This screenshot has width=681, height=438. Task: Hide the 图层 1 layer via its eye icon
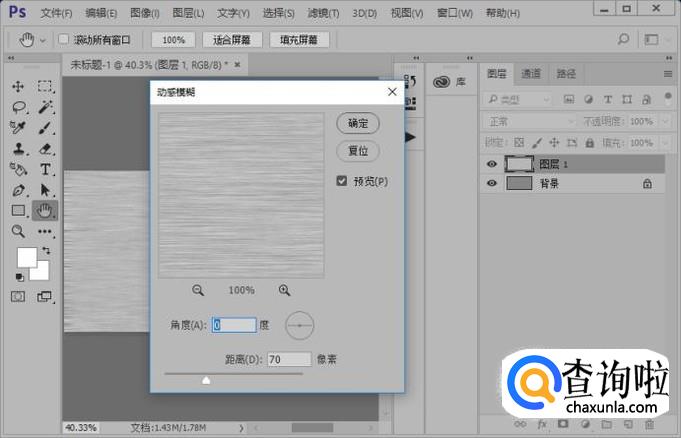491,165
